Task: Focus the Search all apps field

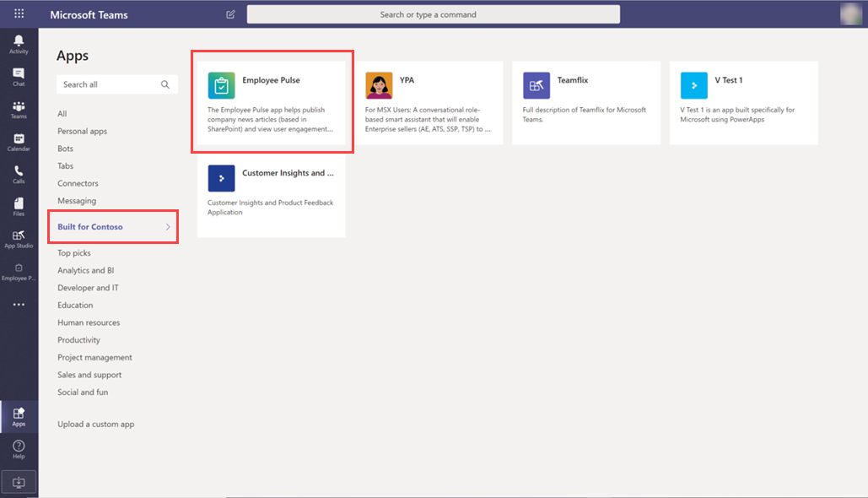Action: pos(116,84)
